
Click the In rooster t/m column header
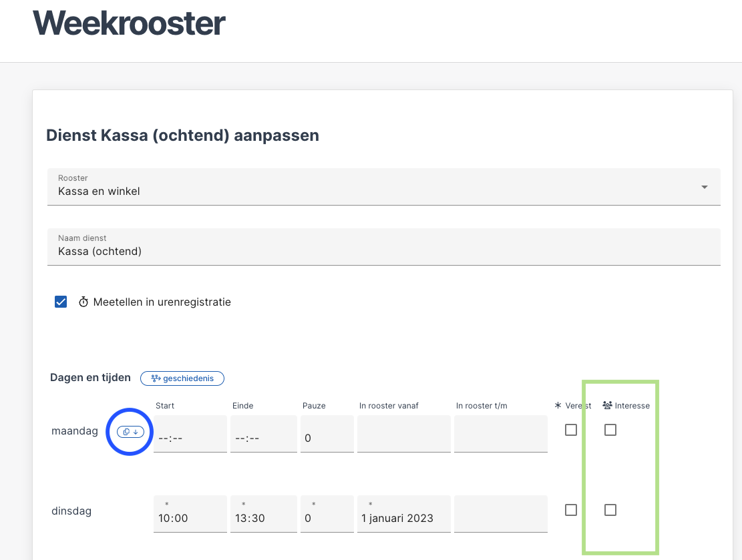482,406
